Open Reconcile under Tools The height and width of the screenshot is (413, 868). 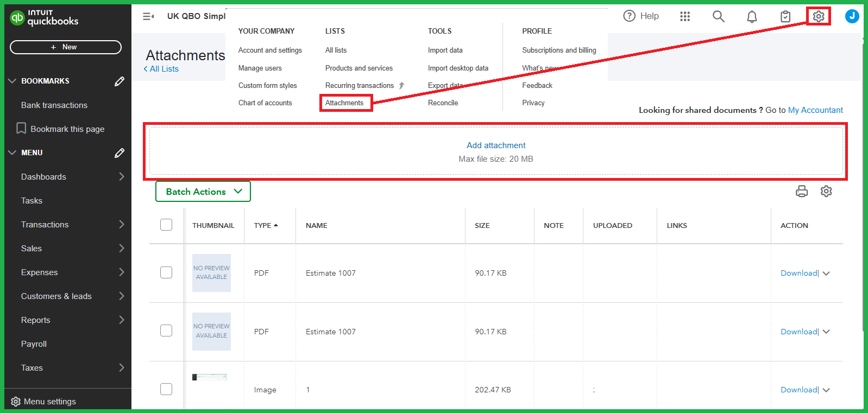coord(443,103)
